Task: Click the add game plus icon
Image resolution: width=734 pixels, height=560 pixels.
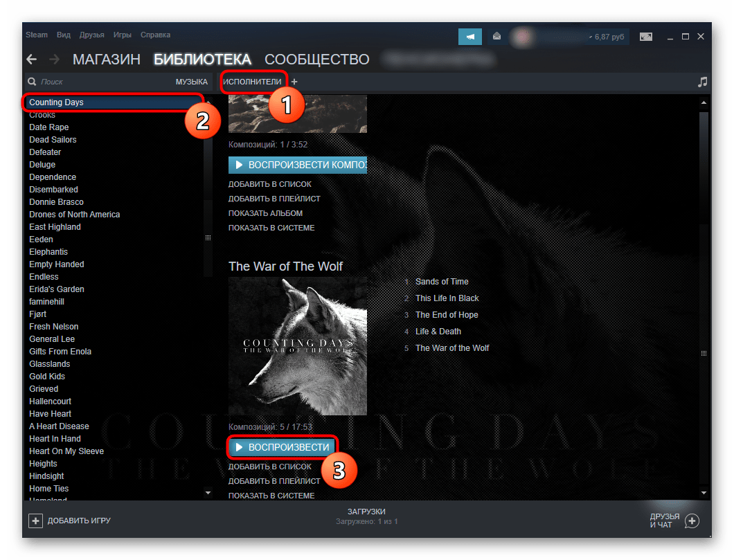Action: (x=35, y=521)
